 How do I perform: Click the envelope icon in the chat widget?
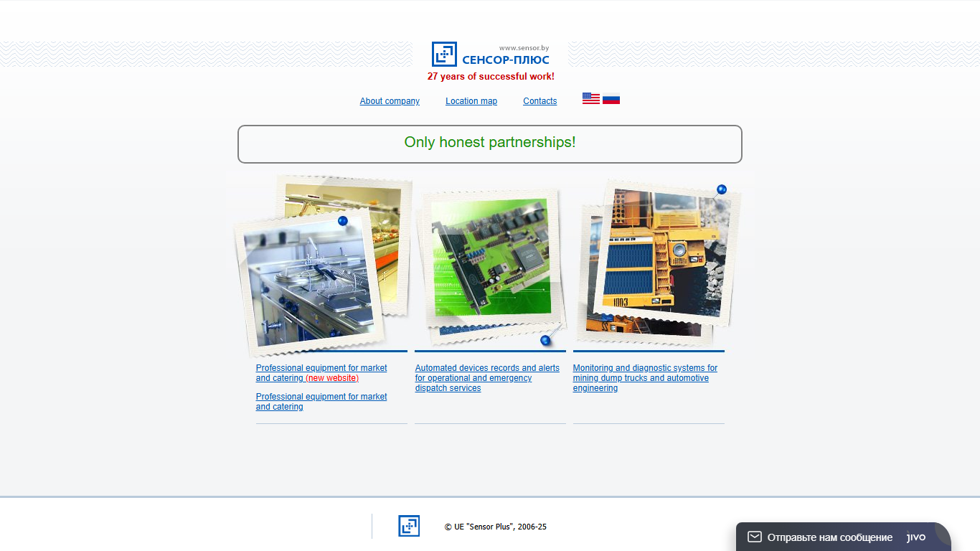pyautogui.click(x=754, y=537)
